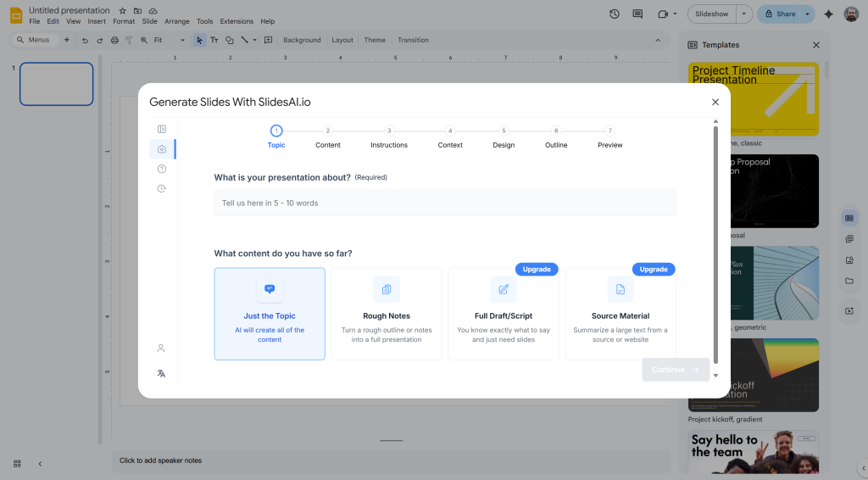
Task: Click the video camera meet icon
Action: point(663,14)
